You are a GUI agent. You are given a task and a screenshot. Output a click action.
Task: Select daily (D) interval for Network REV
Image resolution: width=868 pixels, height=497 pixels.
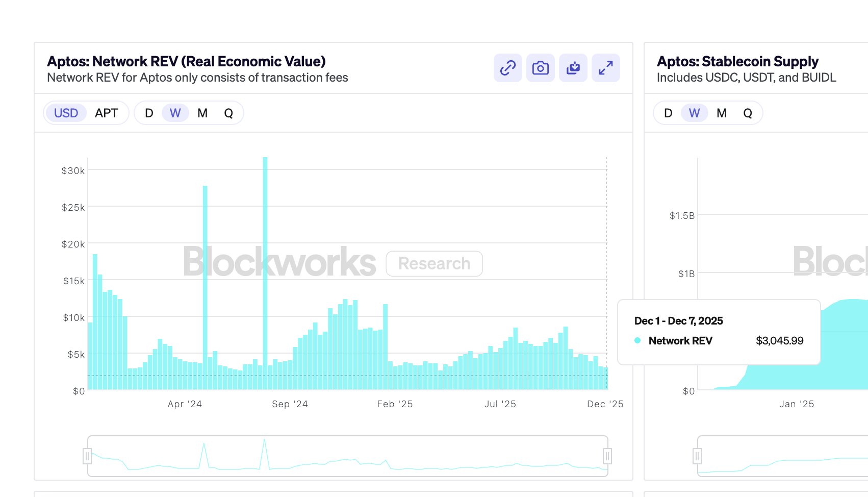coord(149,113)
